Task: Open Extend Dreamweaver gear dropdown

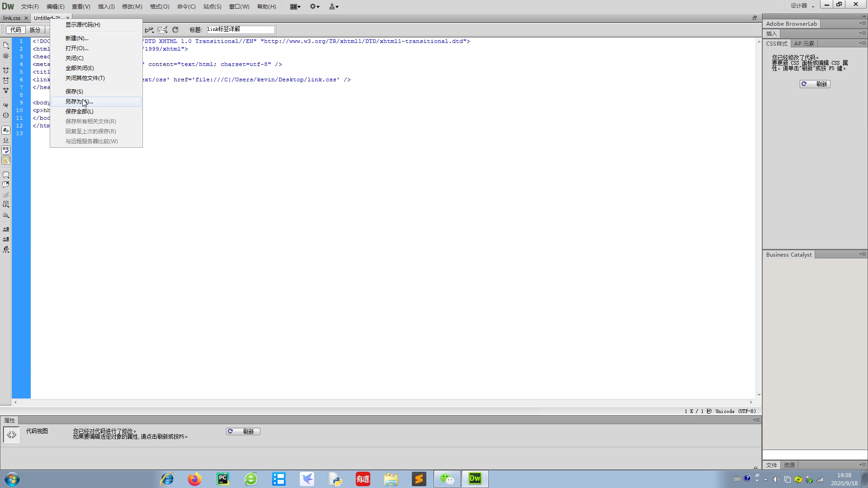Action: 315,6
